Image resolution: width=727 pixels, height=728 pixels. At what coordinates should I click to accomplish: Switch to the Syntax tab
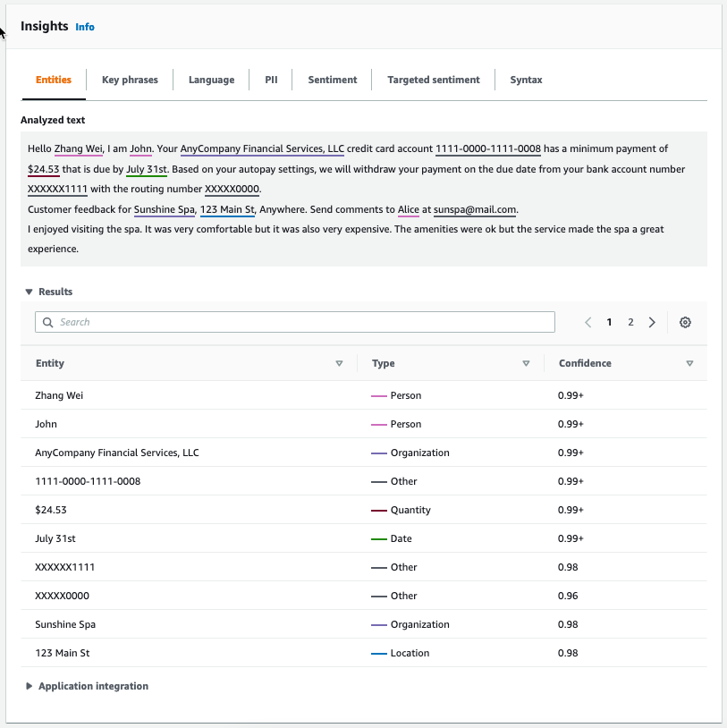(526, 80)
